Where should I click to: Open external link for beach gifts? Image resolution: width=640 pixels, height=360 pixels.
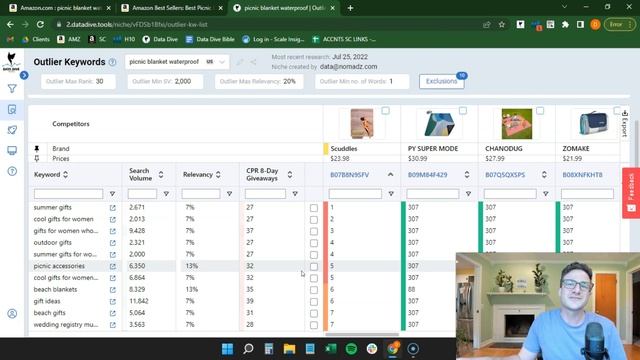click(x=113, y=313)
